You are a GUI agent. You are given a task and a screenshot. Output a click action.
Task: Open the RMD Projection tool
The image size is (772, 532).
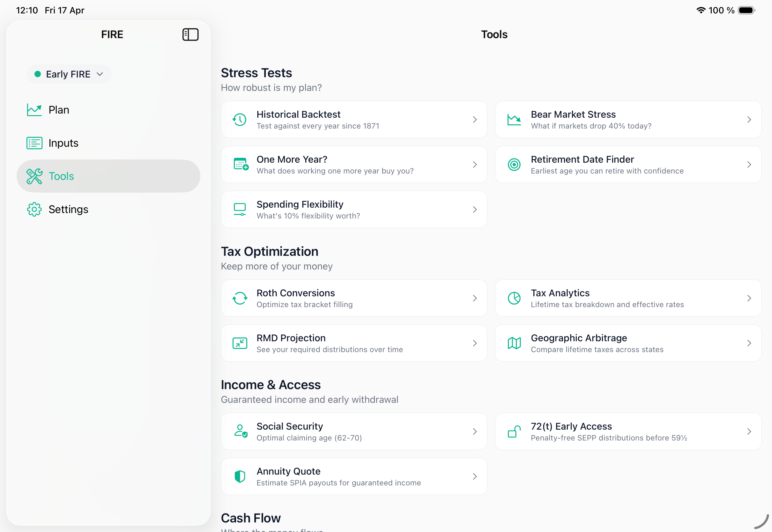354,343
